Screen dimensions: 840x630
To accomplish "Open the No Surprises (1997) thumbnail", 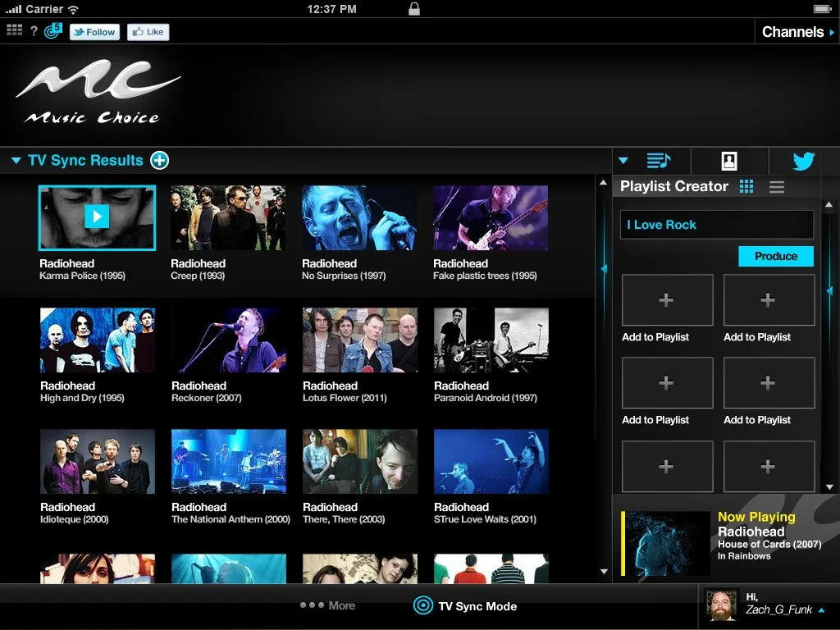I will click(359, 217).
